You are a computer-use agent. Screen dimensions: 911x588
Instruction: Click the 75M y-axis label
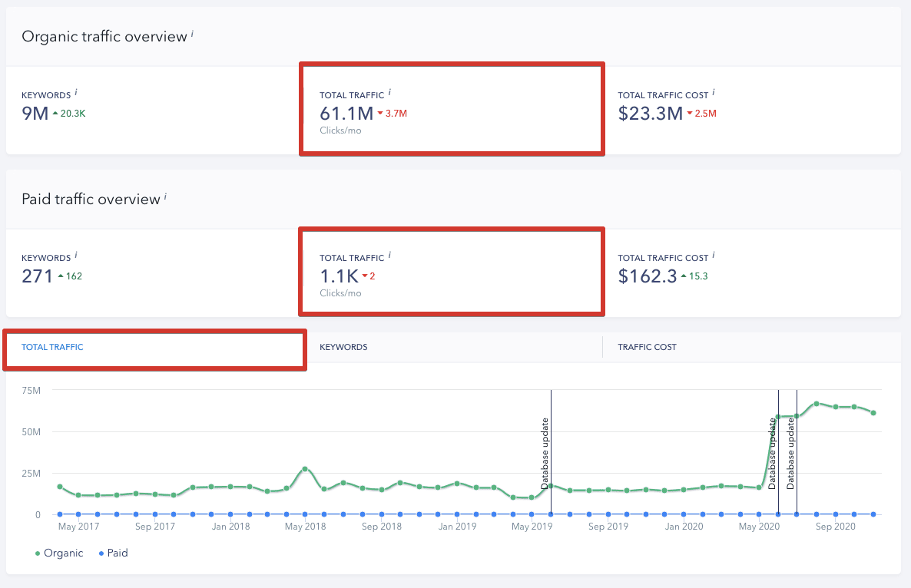tap(31, 391)
